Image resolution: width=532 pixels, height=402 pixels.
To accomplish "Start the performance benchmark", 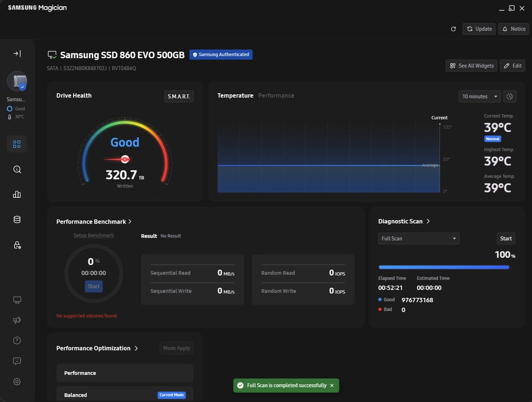I will pyautogui.click(x=94, y=286).
